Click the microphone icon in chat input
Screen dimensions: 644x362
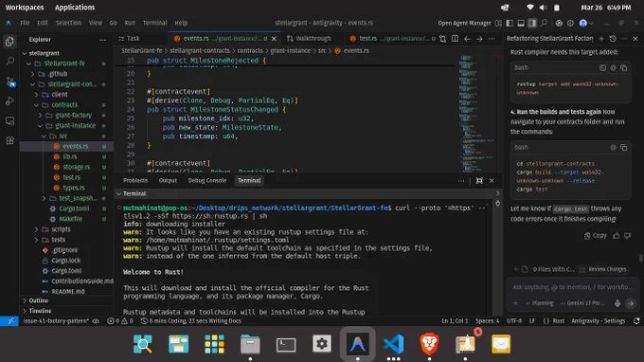[617, 303]
